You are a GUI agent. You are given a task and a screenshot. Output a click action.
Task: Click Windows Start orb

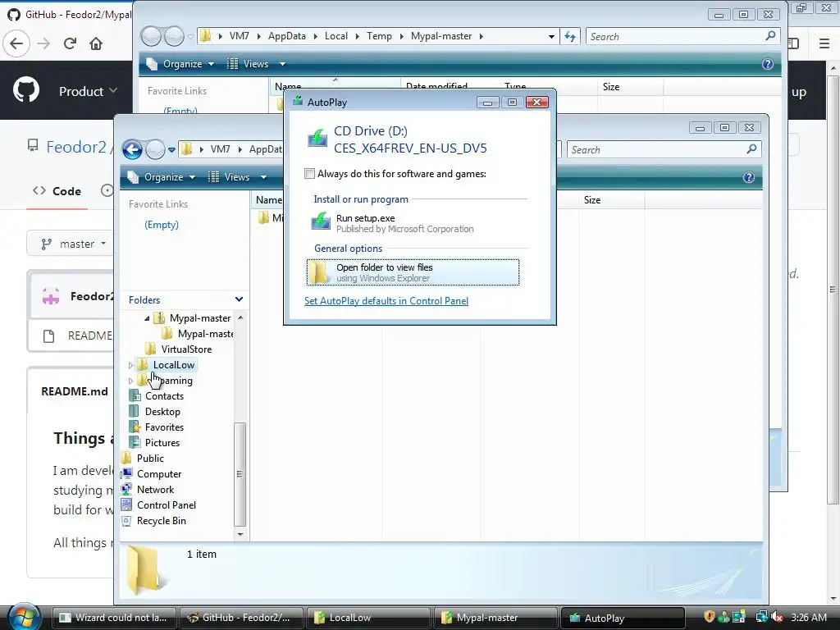click(x=24, y=617)
